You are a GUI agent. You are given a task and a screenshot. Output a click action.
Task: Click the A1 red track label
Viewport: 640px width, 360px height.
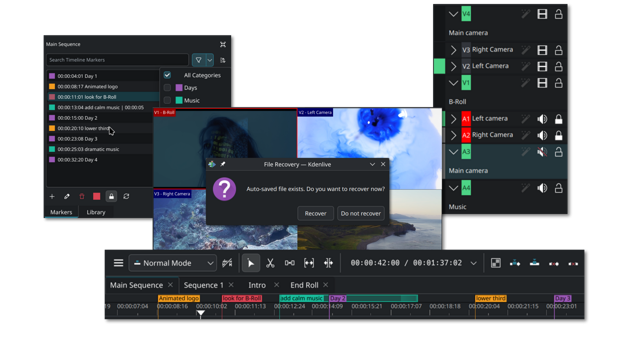(466, 119)
